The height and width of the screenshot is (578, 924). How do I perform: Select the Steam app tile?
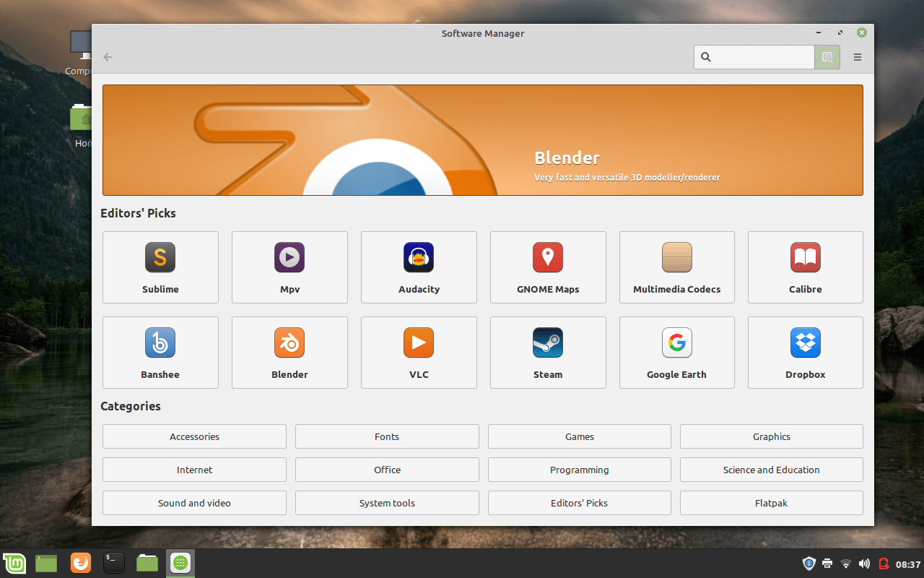point(548,353)
